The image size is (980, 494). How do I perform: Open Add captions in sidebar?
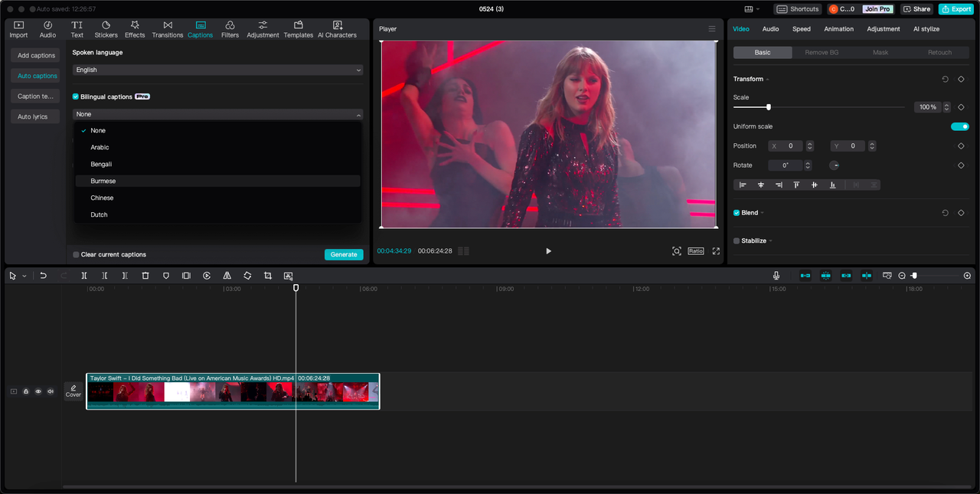pyautogui.click(x=36, y=55)
